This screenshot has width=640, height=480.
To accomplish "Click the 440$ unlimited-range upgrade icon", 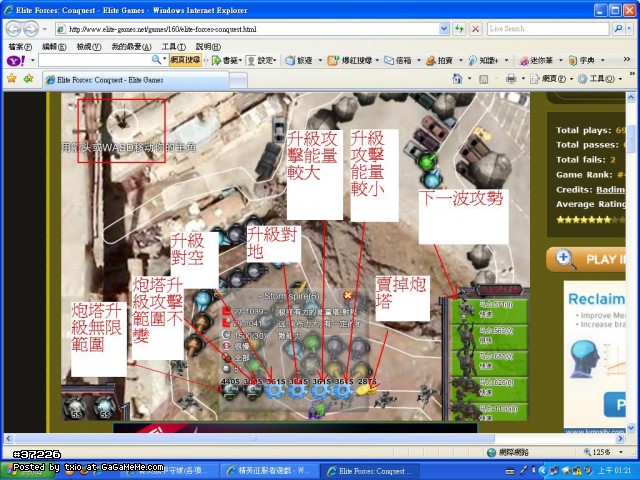I will tap(230, 391).
